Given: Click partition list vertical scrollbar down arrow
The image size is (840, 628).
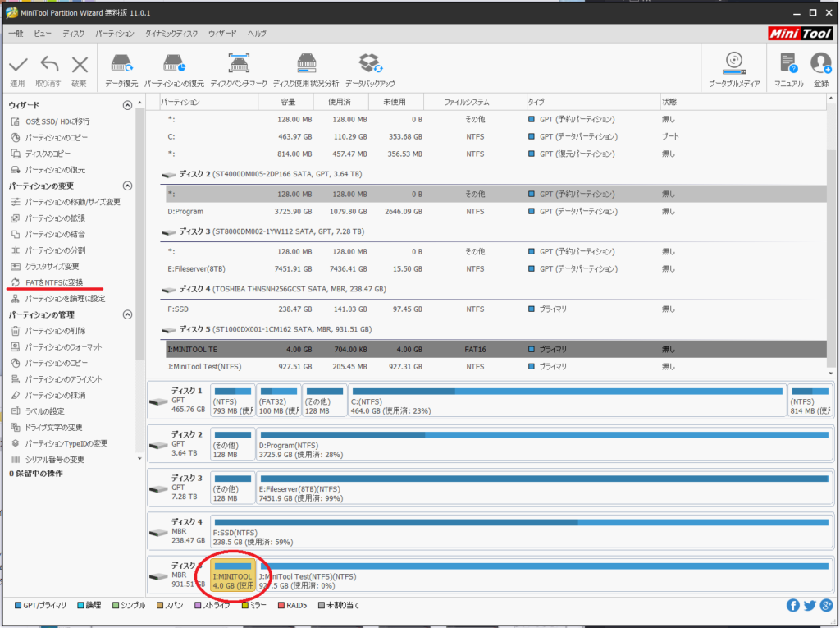Looking at the screenshot, I should point(831,374).
